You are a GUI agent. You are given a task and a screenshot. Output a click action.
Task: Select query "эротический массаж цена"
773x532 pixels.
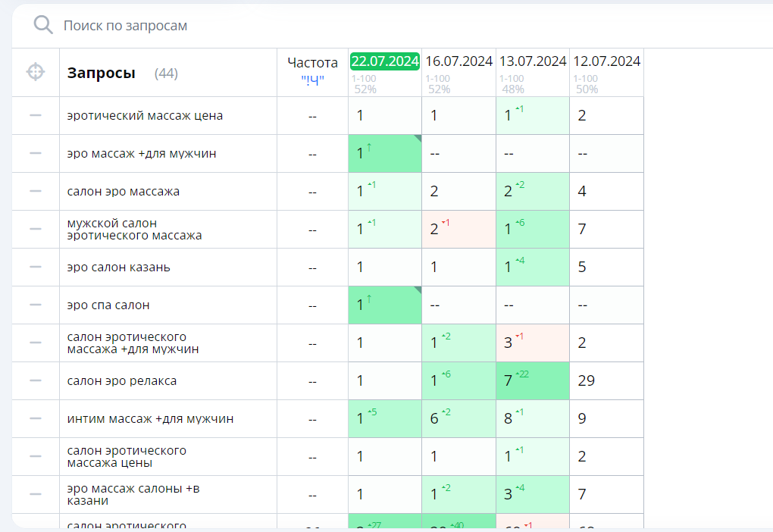pos(145,115)
